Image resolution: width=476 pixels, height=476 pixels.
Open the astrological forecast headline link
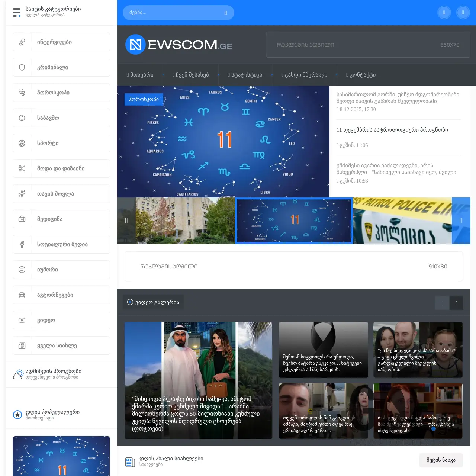392,130
